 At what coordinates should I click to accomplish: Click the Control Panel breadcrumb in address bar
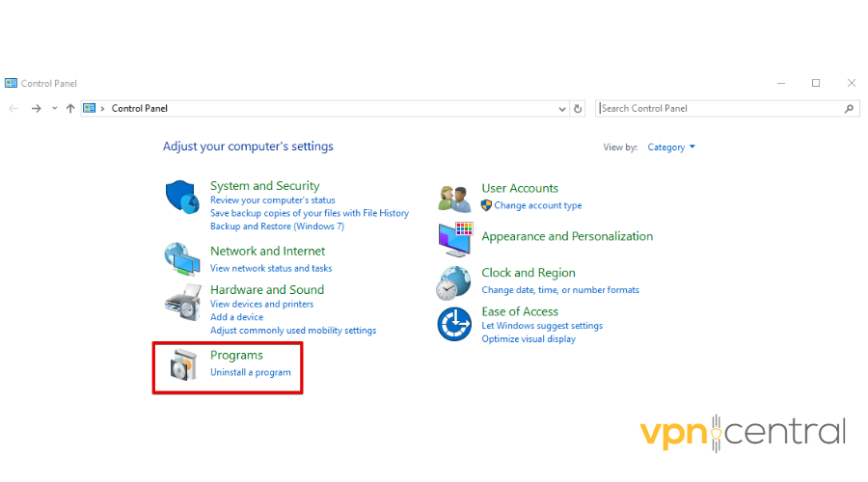click(x=140, y=109)
